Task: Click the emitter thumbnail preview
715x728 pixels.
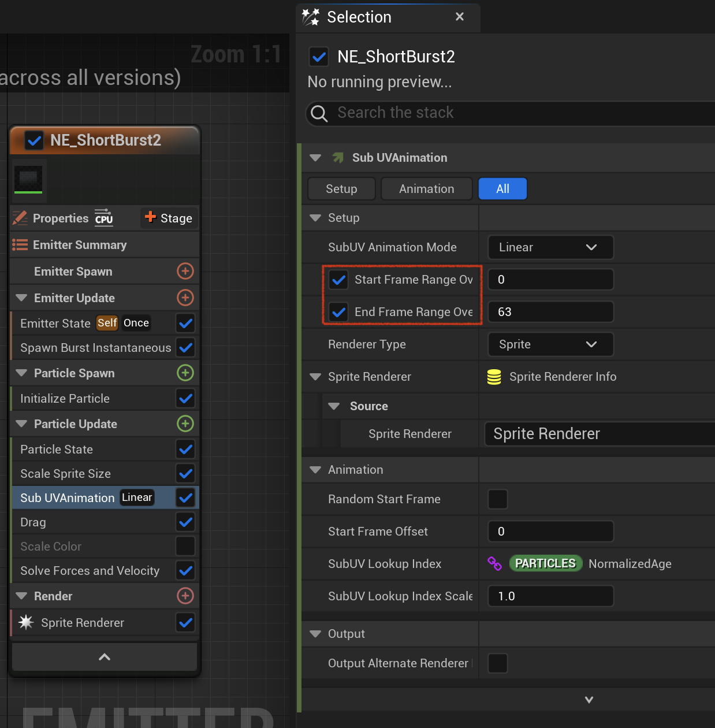Action: point(28,180)
